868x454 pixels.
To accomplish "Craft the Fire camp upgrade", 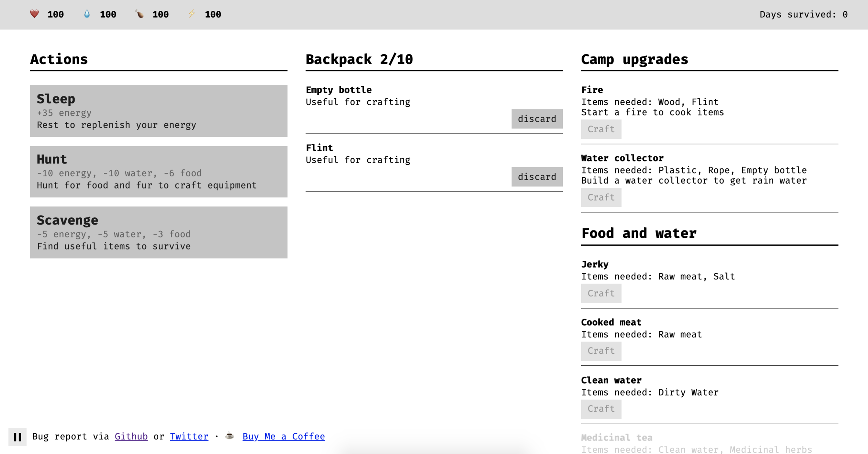I will tap(601, 129).
